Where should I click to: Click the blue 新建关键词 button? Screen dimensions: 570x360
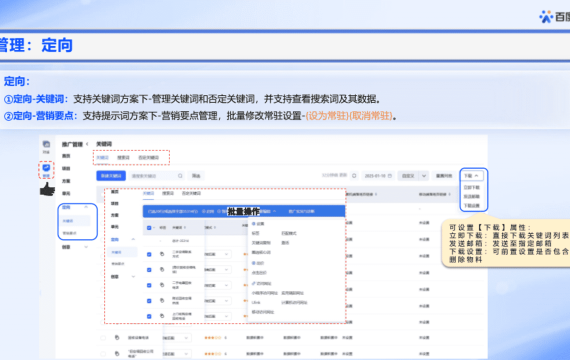[x=111, y=176]
